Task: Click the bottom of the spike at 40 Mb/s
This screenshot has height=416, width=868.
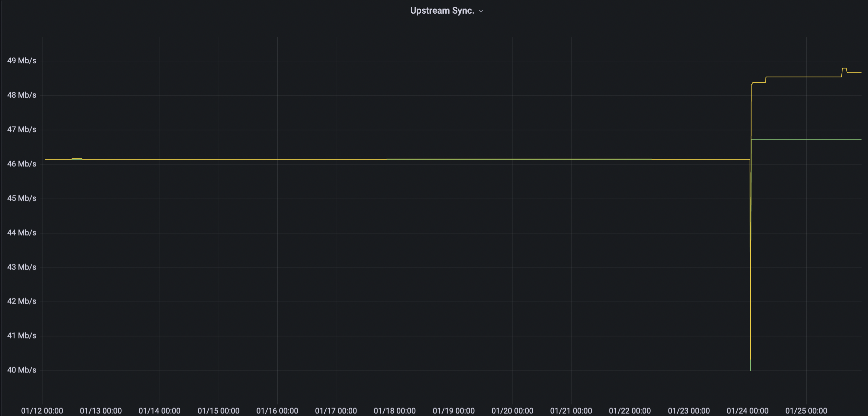Action: (x=750, y=370)
